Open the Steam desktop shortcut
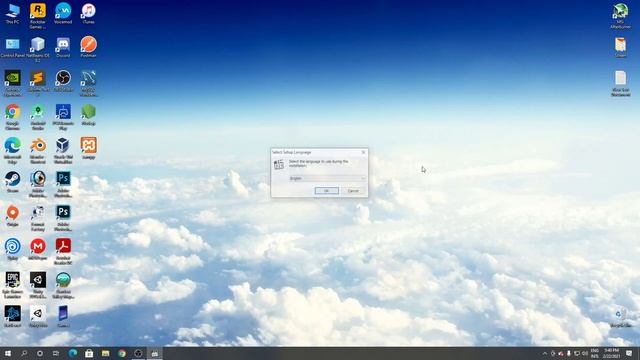 [x=13, y=182]
